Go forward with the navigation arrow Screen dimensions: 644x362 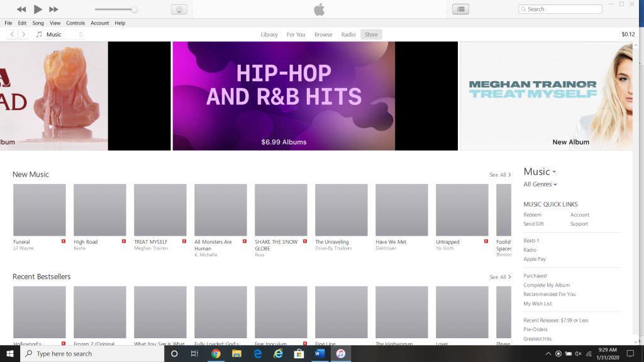tap(23, 35)
